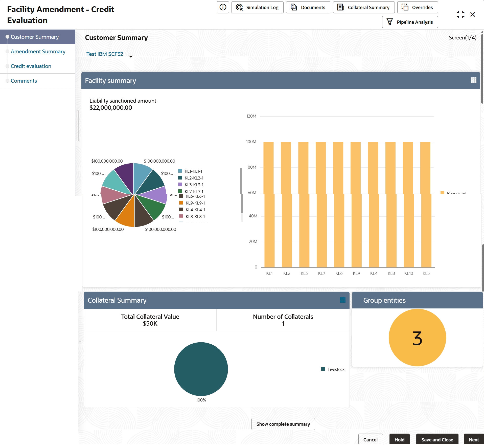Click the KL1 bar in chart
The width and height of the screenshot is (484, 448).
tap(269, 205)
